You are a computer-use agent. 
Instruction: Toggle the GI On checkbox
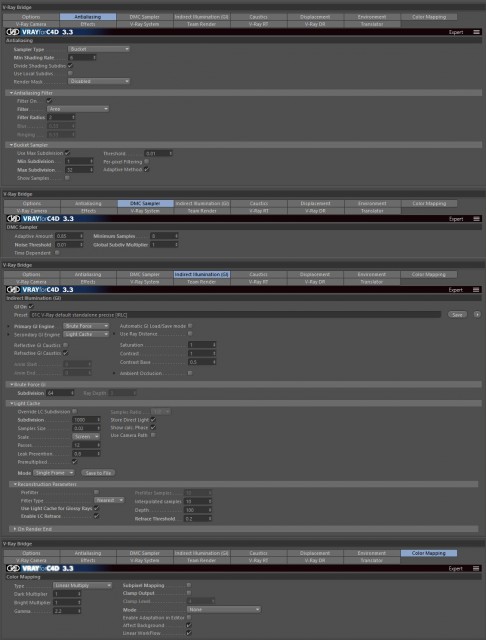pos(31,306)
